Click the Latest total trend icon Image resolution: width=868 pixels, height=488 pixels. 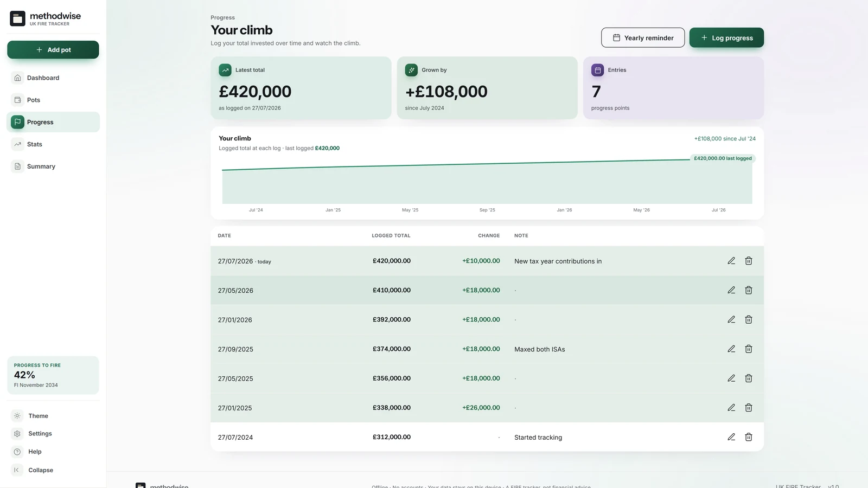click(x=225, y=70)
